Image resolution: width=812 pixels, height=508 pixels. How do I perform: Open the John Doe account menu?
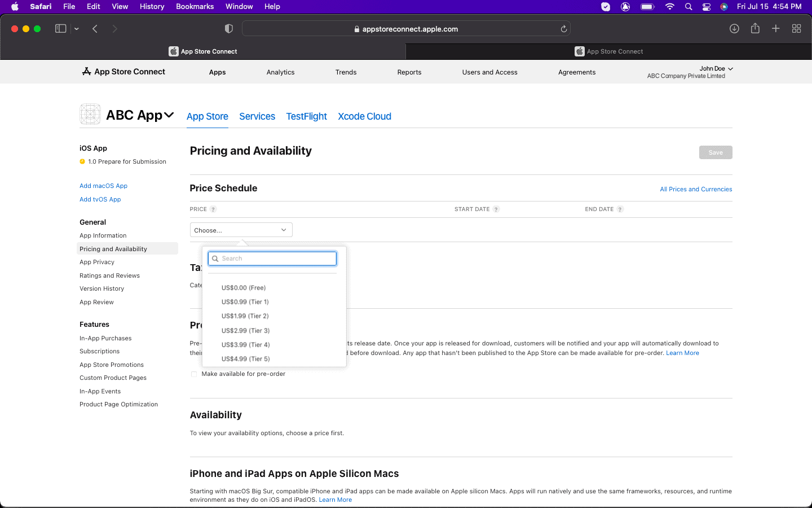716,68
